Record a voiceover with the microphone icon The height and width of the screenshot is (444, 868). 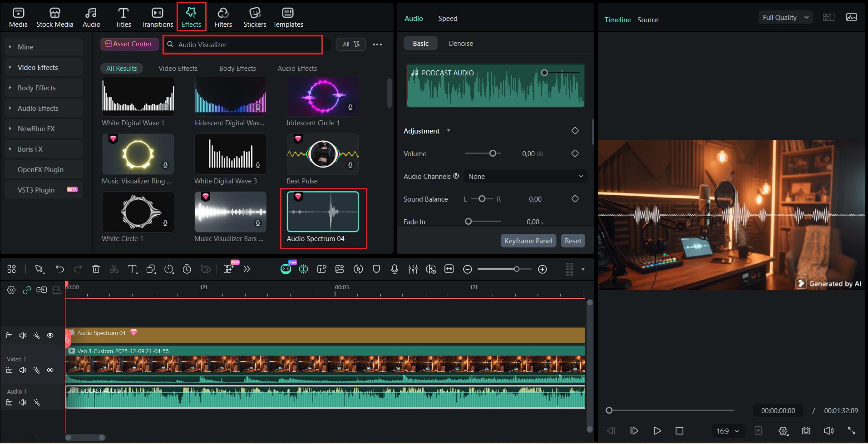pos(394,269)
